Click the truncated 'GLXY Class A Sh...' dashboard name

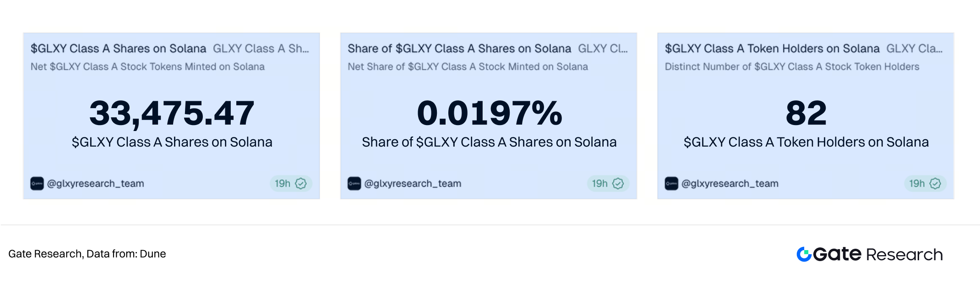tap(261, 49)
